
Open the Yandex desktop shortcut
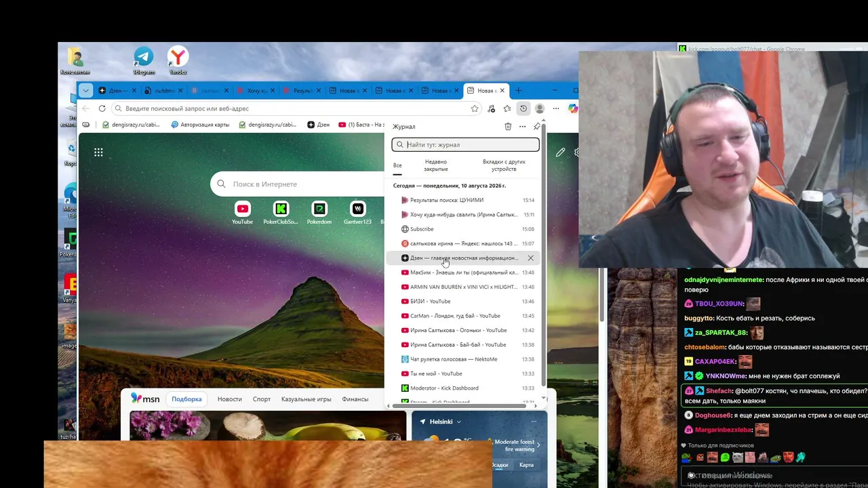tap(178, 60)
